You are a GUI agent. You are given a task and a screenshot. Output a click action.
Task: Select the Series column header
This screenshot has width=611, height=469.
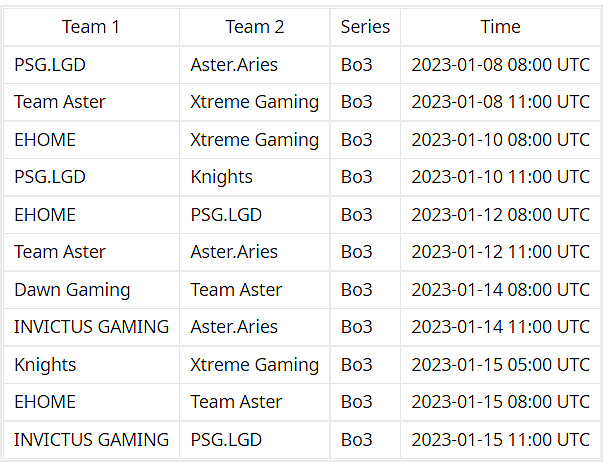point(365,27)
